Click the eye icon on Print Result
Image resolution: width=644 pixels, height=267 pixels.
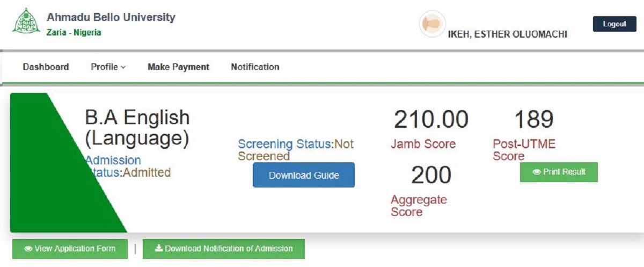pyautogui.click(x=536, y=172)
